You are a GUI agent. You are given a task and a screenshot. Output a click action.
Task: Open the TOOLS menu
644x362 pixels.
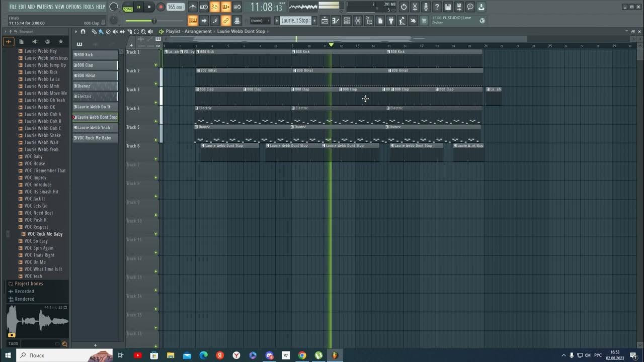coord(89,7)
